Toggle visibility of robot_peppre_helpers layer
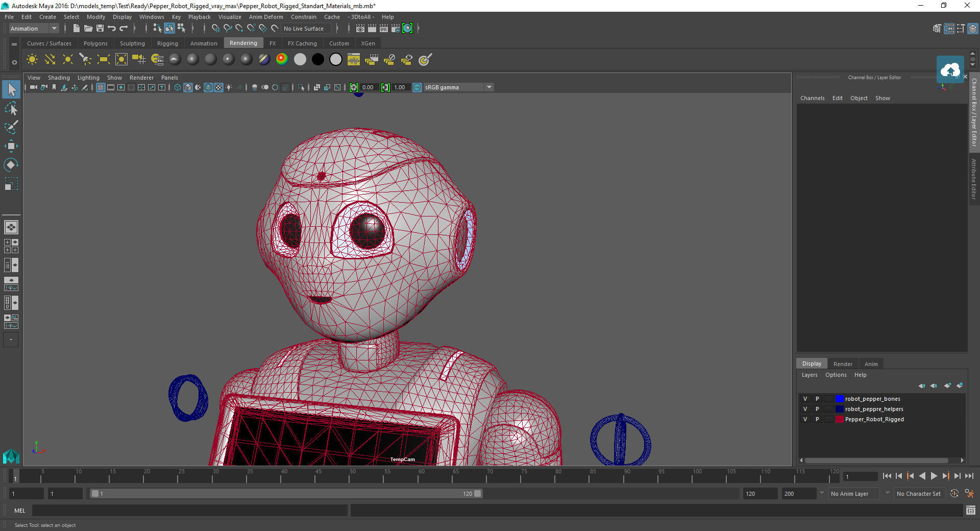Viewport: 980px width, 531px height. [x=805, y=409]
